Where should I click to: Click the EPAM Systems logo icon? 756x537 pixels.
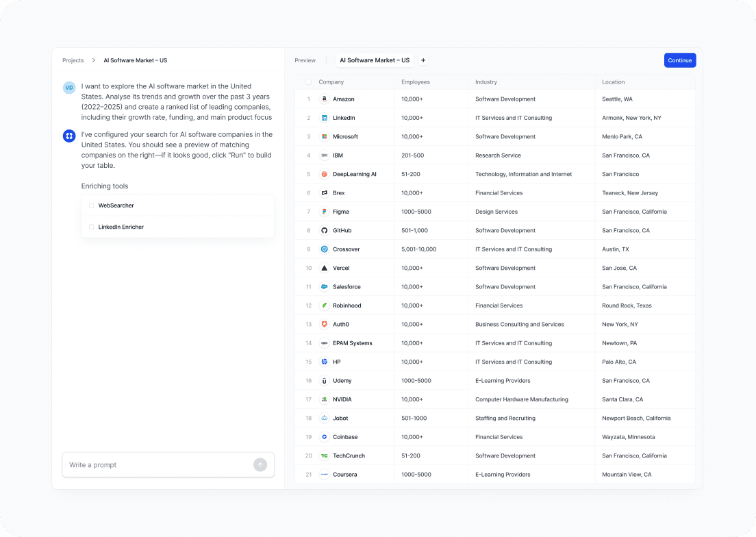point(325,343)
